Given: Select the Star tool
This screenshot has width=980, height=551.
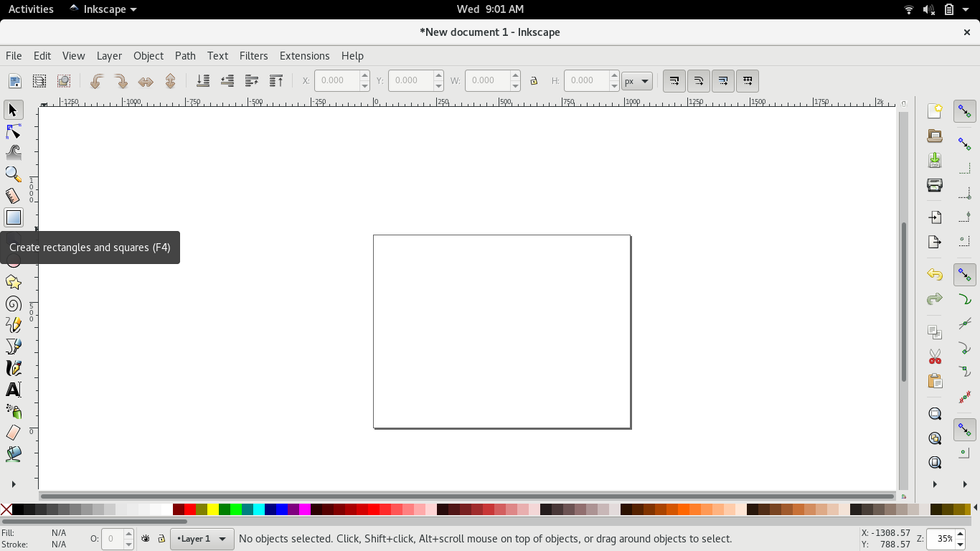Looking at the screenshot, I should coord(13,282).
